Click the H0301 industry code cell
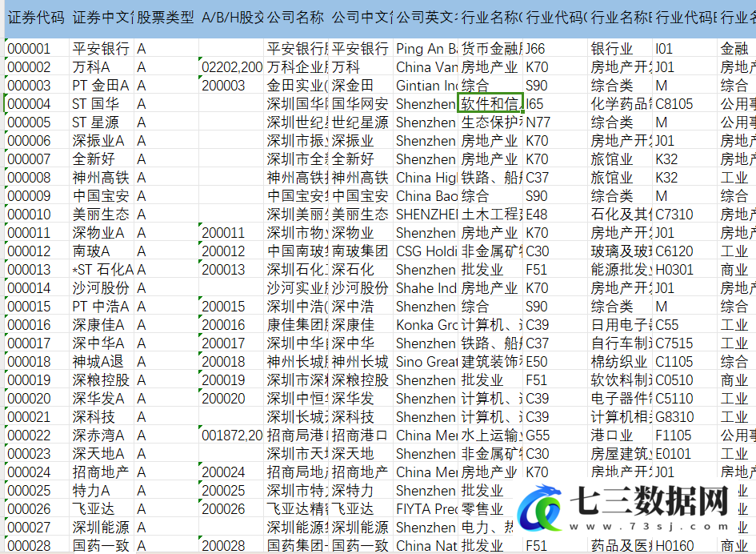This screenshot has height=554, width=756. (685, 269)
